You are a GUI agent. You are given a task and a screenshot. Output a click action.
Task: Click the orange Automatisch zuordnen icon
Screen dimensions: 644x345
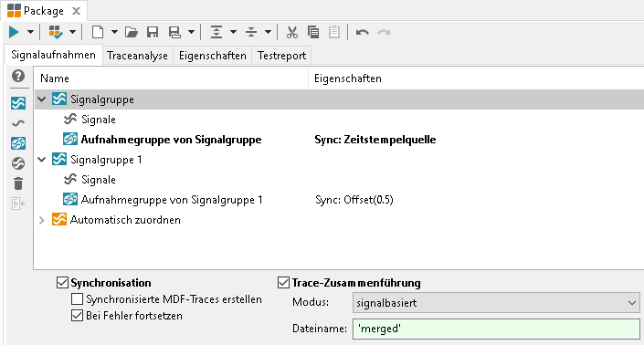click(x=59, y=219)
